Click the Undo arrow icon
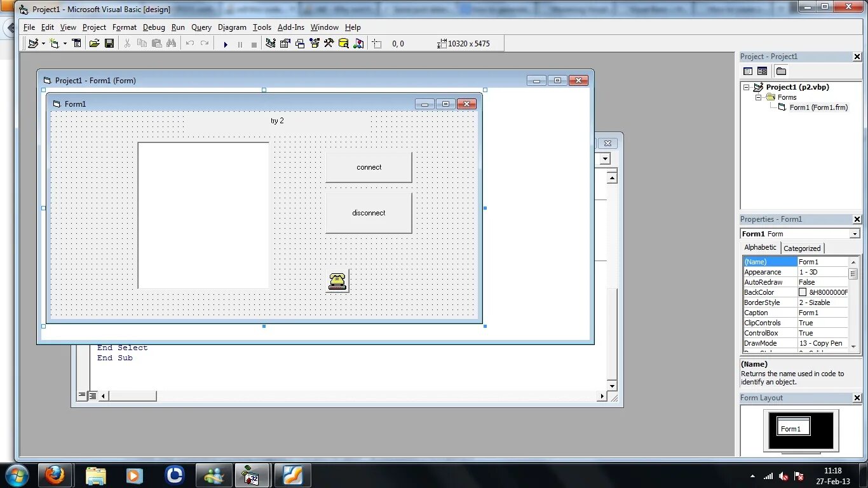This screenshot has width=868, height=488. (x=189, y=43)
